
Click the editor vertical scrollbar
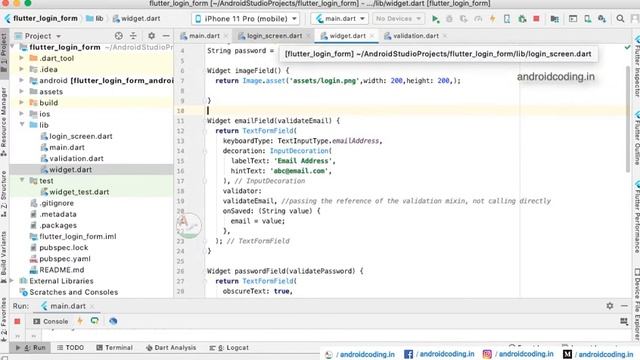coord(628,118)
